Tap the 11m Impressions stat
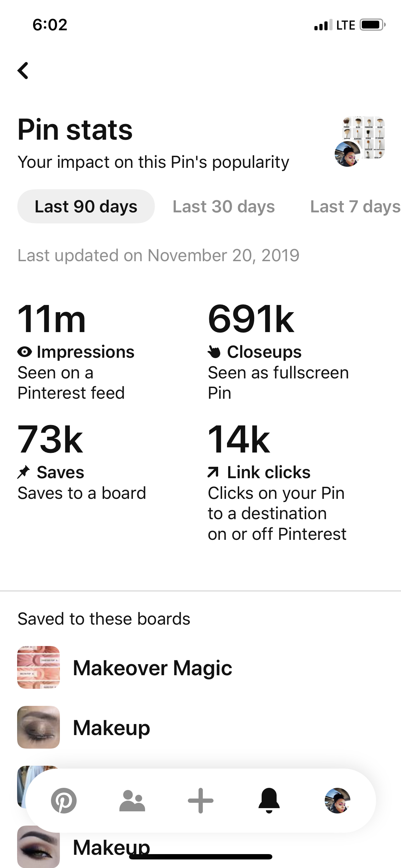The height and width of the screenshot is (868, 401). coord(52,319)
